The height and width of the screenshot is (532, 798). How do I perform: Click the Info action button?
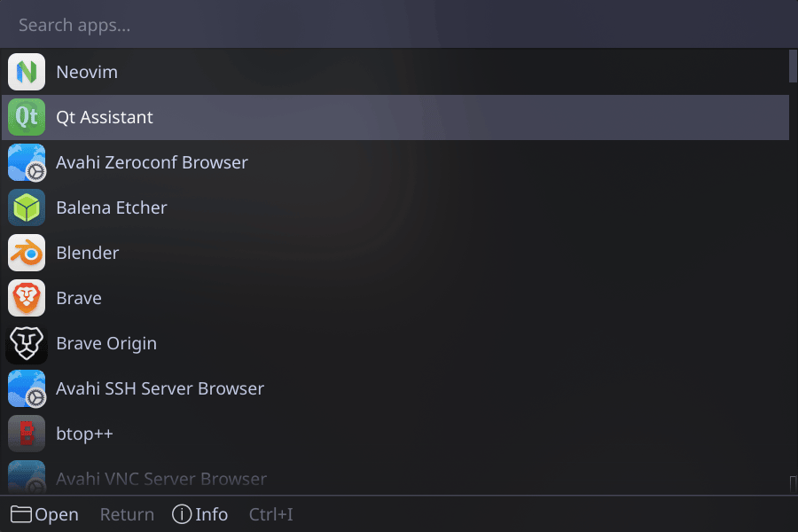click(200, 514)
